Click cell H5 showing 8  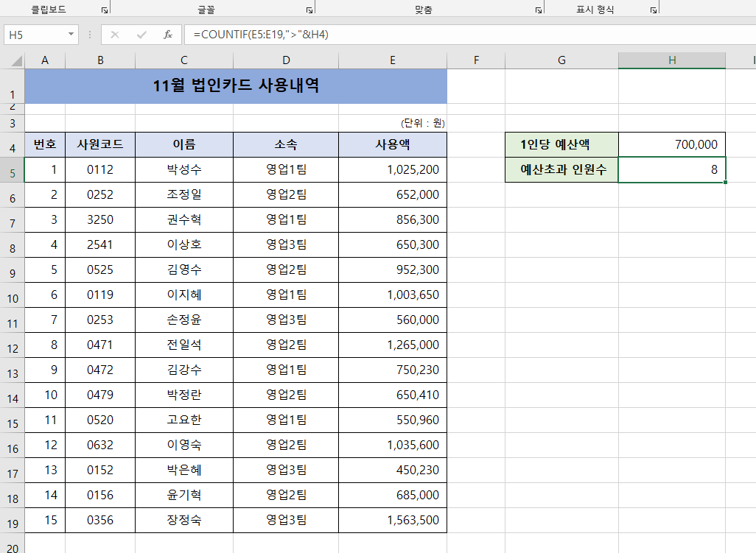672,169
